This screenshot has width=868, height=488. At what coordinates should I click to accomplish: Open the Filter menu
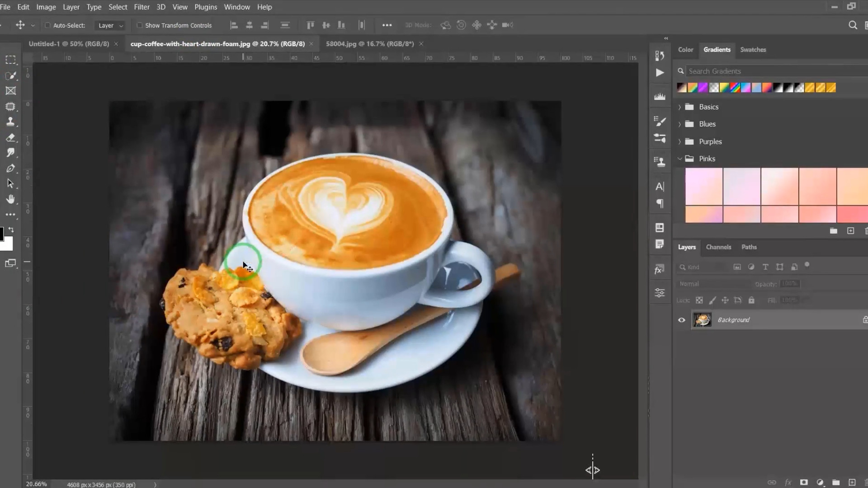pos(142,7)
